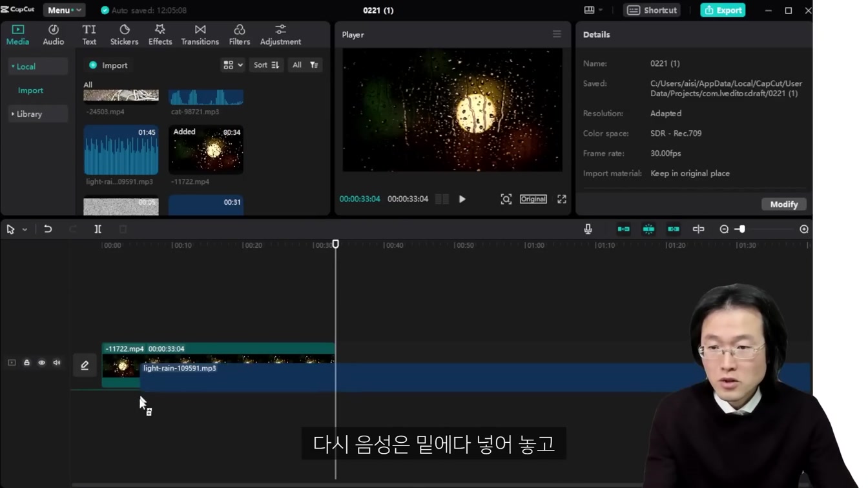Image resolution: width=868 pixels, height=488 pixels.
Task: Click the preview snapshot scan icon
Action: pyautogui.click(x=506, y=199)
